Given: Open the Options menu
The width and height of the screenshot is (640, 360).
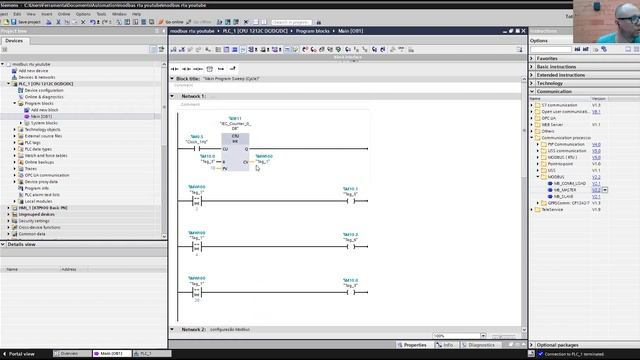Looking at the screenshot, I should click(x=83, y=14).
